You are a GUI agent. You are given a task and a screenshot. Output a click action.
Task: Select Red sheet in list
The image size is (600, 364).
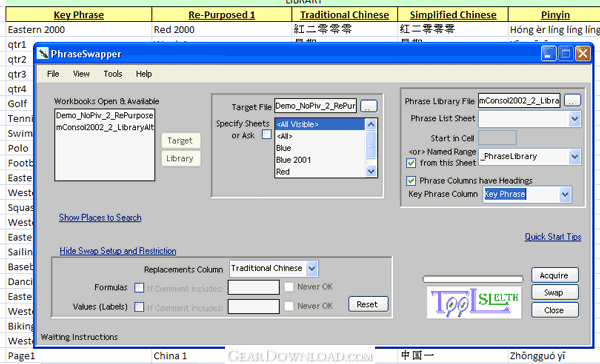pos(320,172)
